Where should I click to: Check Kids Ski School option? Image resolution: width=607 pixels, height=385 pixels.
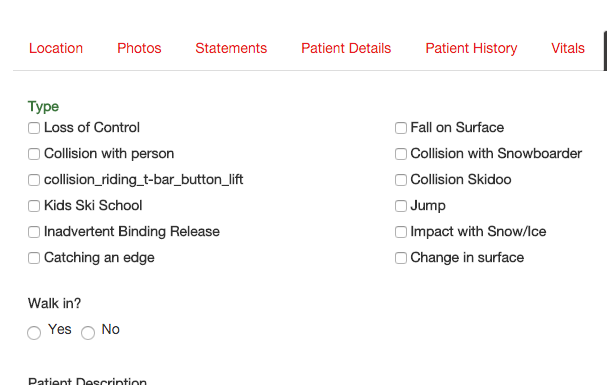pyautogui.click(x=34, y=206)
